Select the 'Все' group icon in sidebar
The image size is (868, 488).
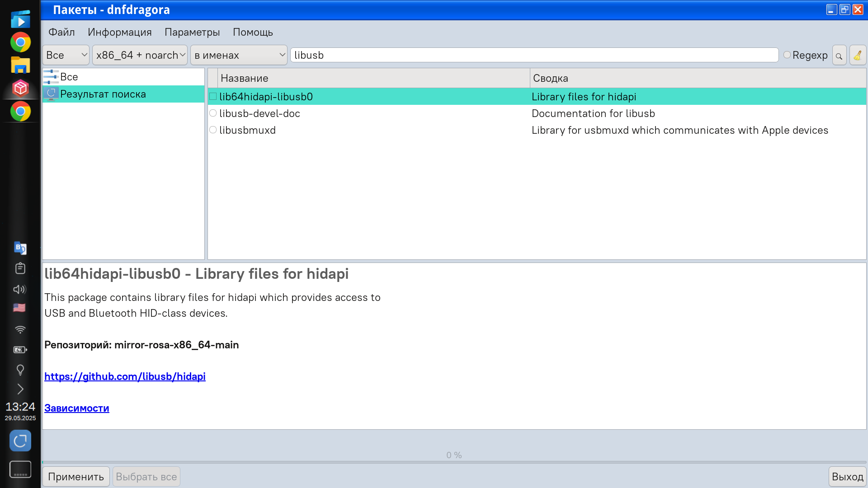point(51,77)
